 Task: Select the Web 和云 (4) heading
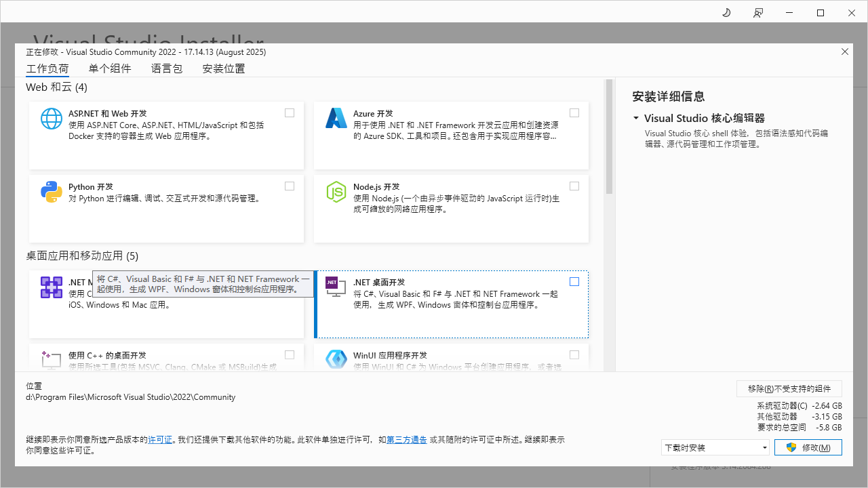pos(56,87)
